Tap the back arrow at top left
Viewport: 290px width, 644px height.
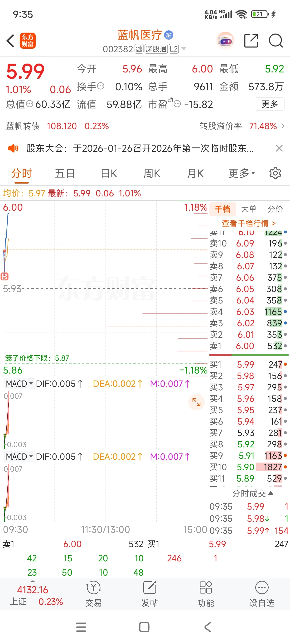[10, 41]
